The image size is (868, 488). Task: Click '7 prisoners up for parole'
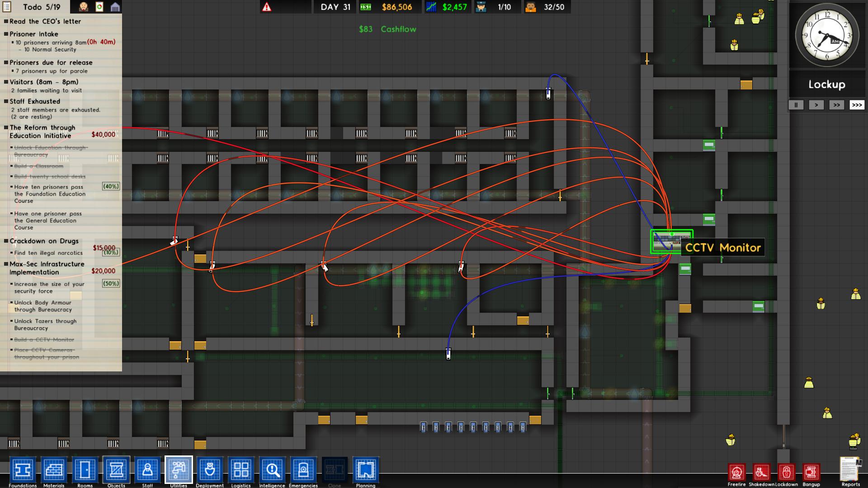pyautogui.click(x=52, y=71)
